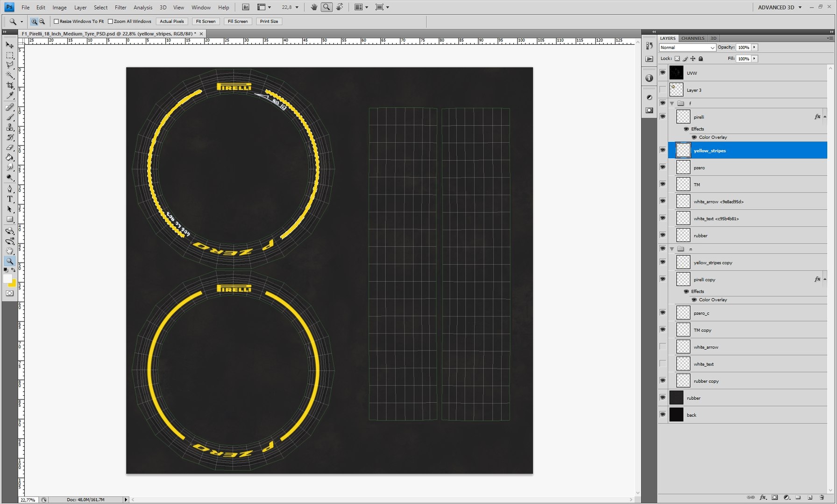
Task: Toggle Lock all padlock
Action: point(701,59)
